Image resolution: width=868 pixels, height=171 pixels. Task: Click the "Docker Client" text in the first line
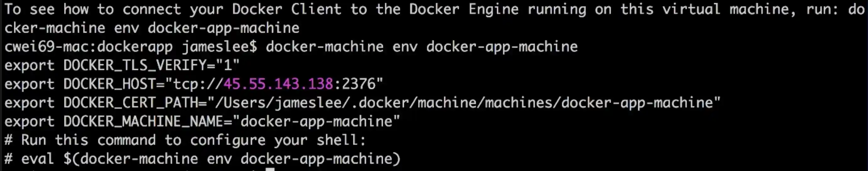pyautogui.click(x=286, y=9)
